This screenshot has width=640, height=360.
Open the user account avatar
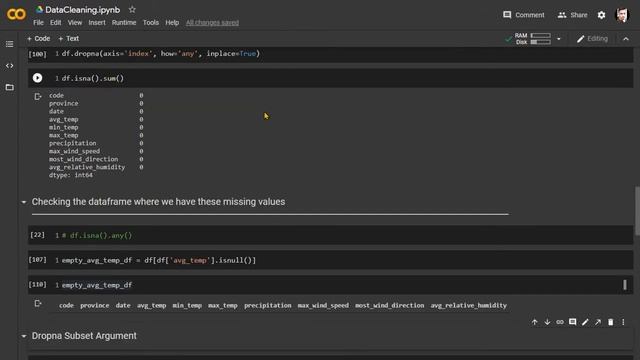pyautogui.click(x=622, y=15)
